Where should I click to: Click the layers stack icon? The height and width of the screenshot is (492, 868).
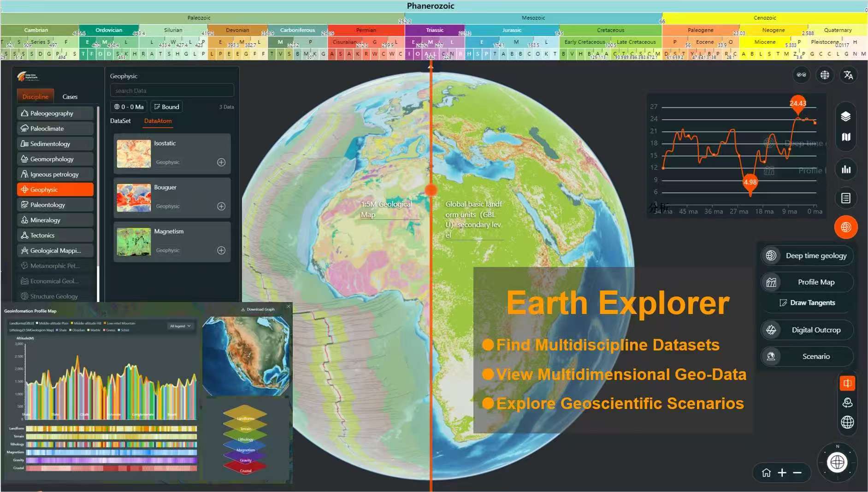[x=845, y=116]
